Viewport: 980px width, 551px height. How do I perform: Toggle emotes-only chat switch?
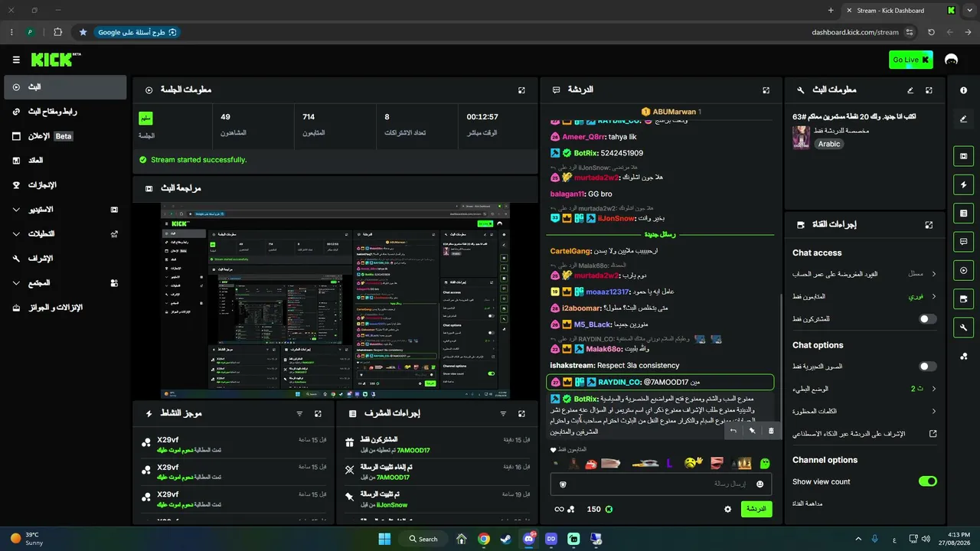tap(927, 367)
